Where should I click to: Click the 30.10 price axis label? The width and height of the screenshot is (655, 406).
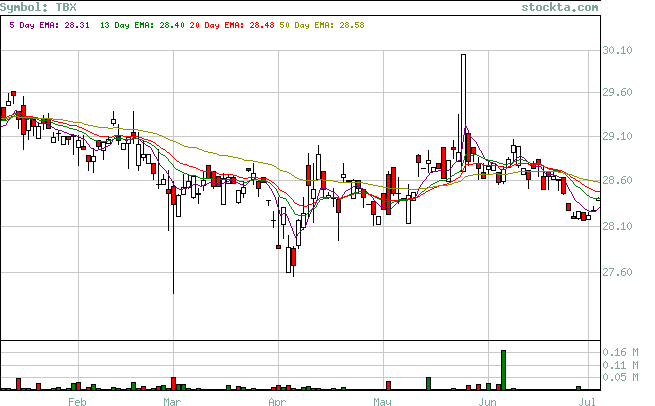(617, 50)
